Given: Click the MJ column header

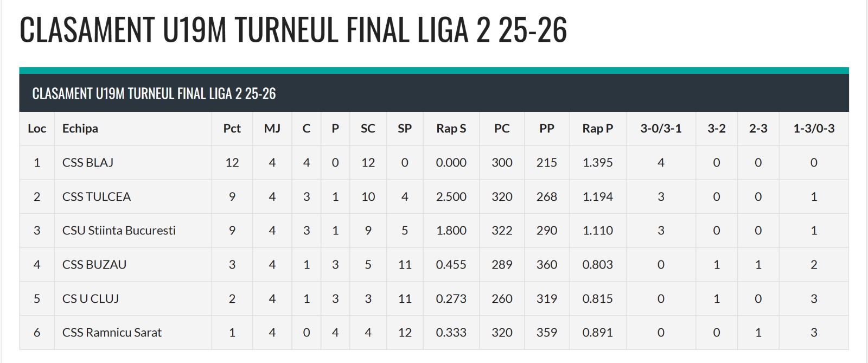Looking at the screenshot, I should (x=272, y=129).
